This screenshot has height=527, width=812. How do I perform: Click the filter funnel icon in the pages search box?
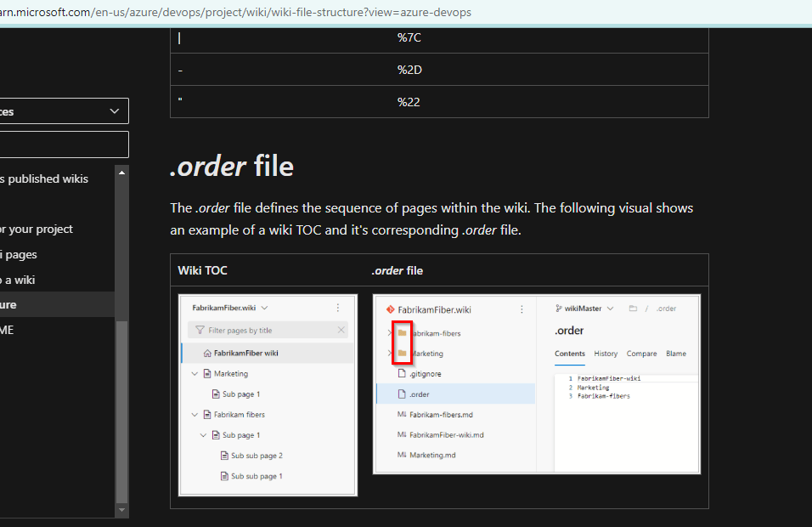[x=199, y=329]
